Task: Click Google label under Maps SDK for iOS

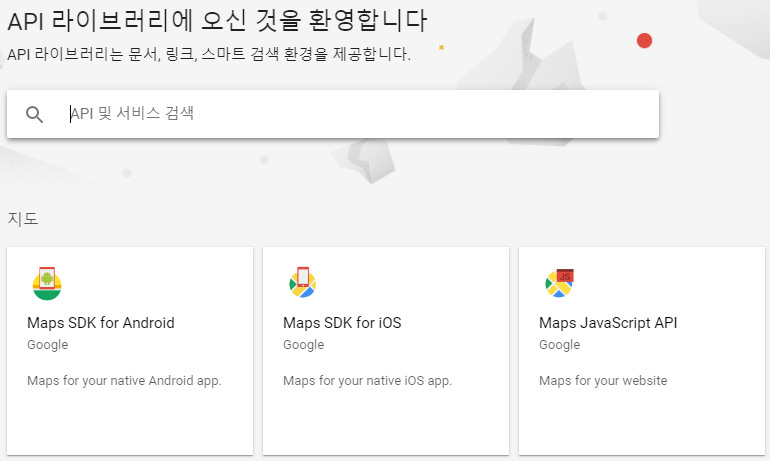Action: click(x=303, y=345)
